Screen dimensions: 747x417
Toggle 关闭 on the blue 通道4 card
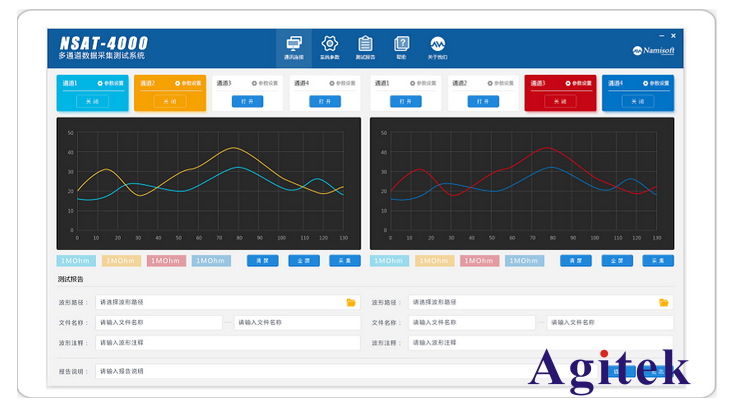(x=637, y=101)
